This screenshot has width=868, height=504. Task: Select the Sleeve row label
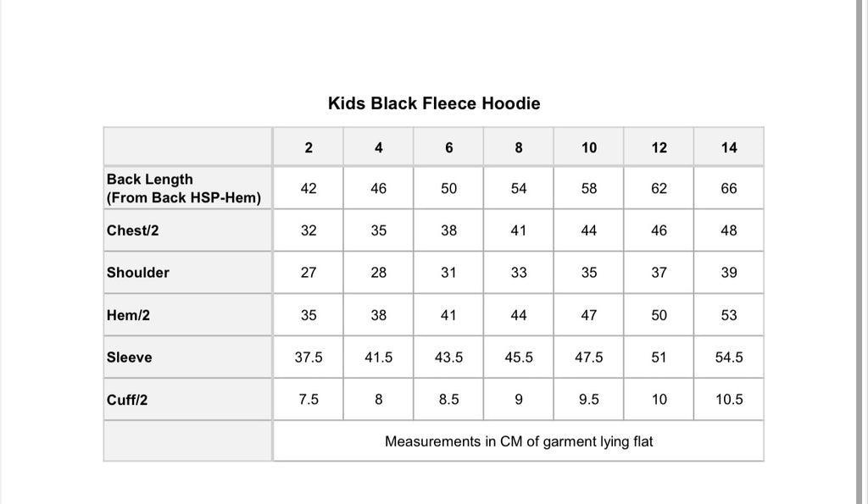tap(130, 357)
